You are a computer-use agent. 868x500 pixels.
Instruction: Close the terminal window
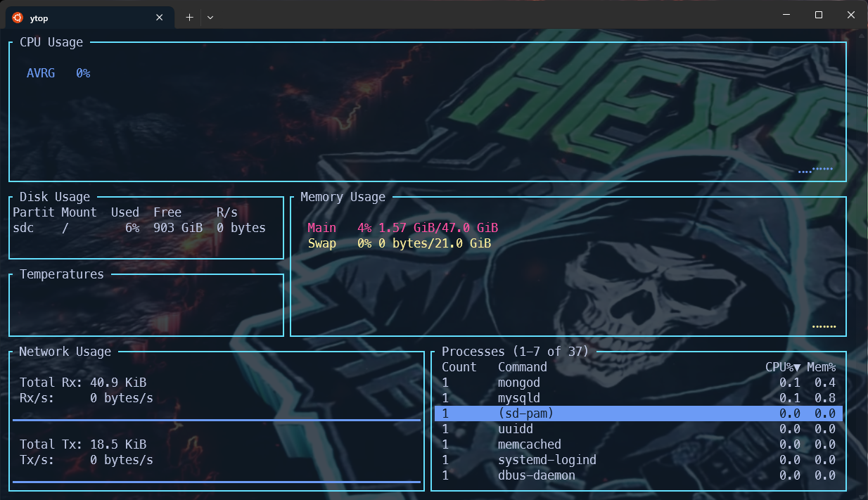(851, 15)
